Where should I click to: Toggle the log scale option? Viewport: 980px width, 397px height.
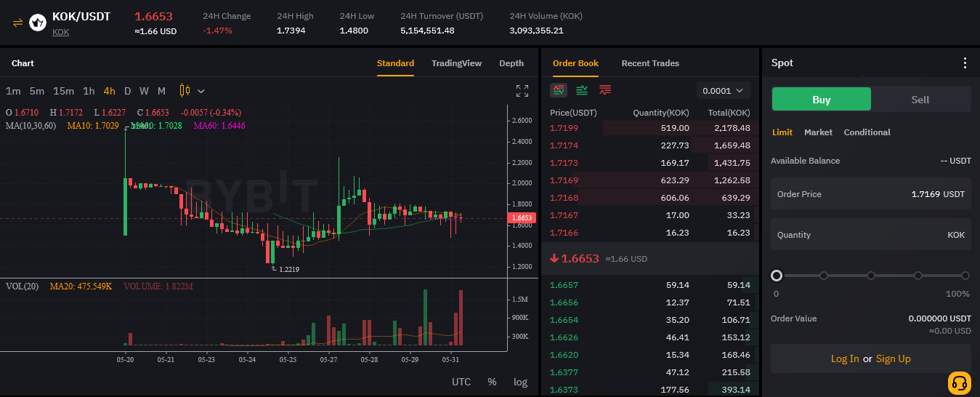pyautogui.click(x=520, y=382)
